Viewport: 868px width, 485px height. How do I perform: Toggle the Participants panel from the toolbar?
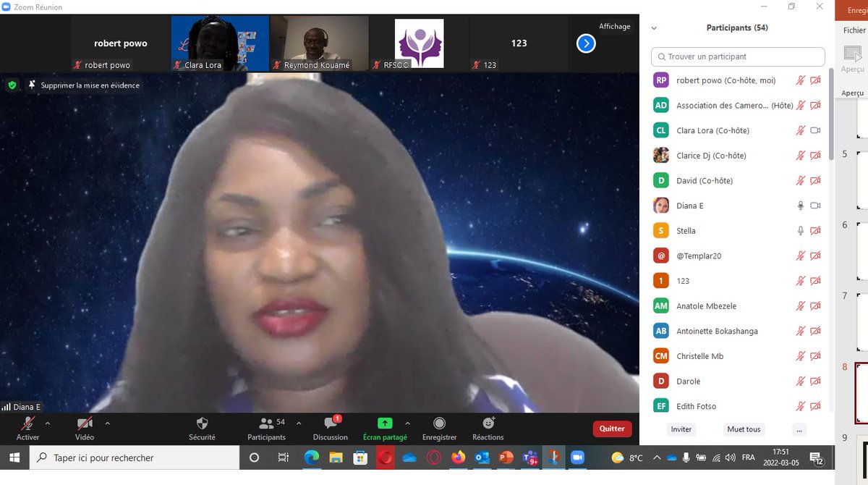pyautogui.click(x=267, y=429)
